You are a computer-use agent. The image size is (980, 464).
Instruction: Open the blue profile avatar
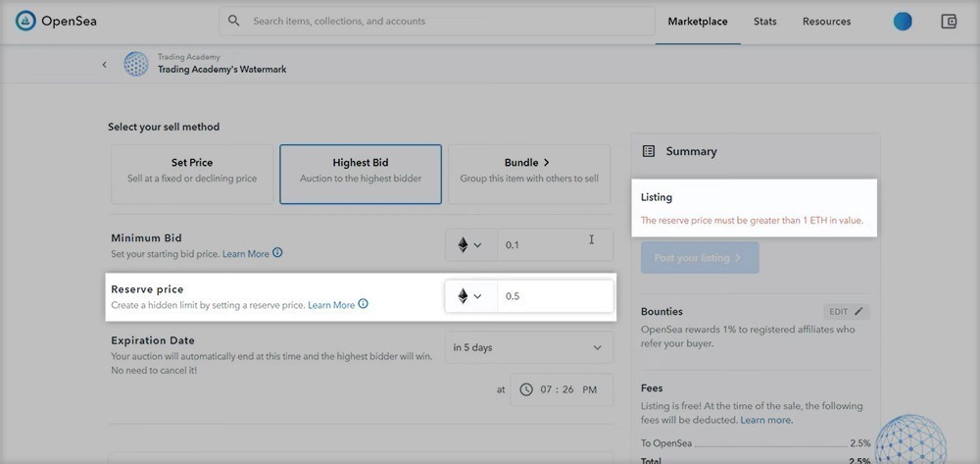pos(903,21)
